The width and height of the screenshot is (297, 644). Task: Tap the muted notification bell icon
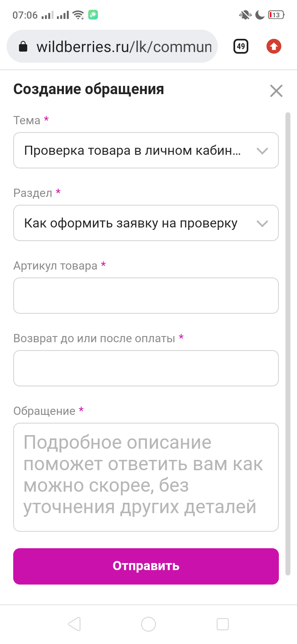(245, 15)
